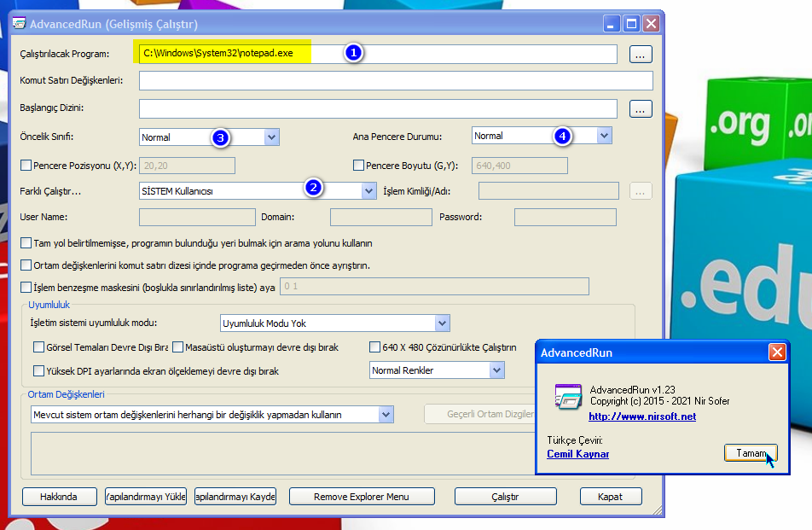Click Çalıştırılacak Program path field
This screenshot has height=530, width=812.
(378, 54)
